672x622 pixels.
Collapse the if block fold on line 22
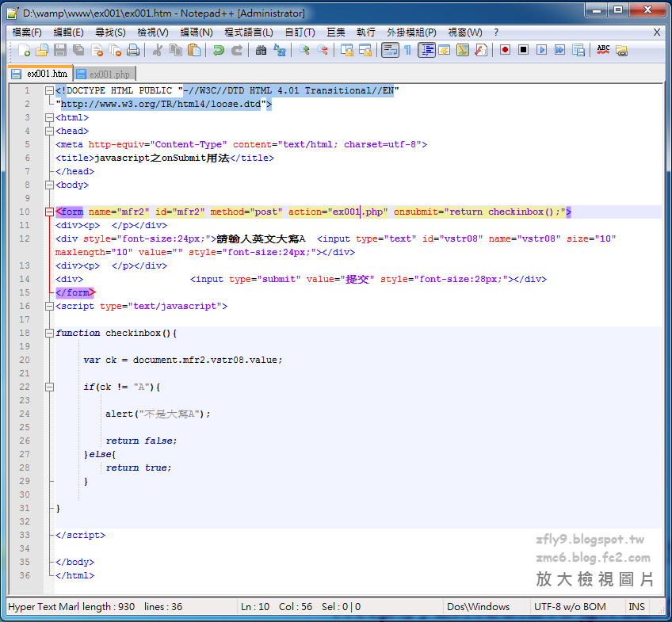tap(49, 387)
